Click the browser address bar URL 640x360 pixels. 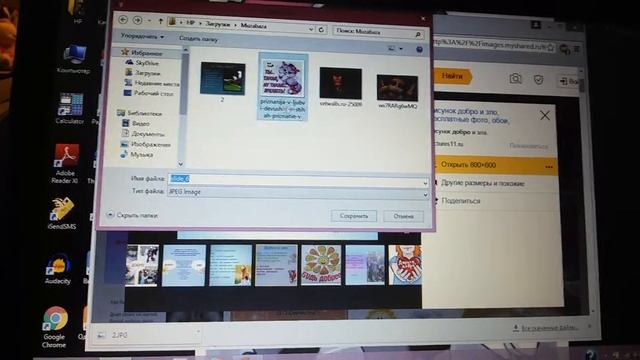click(489, 44)
